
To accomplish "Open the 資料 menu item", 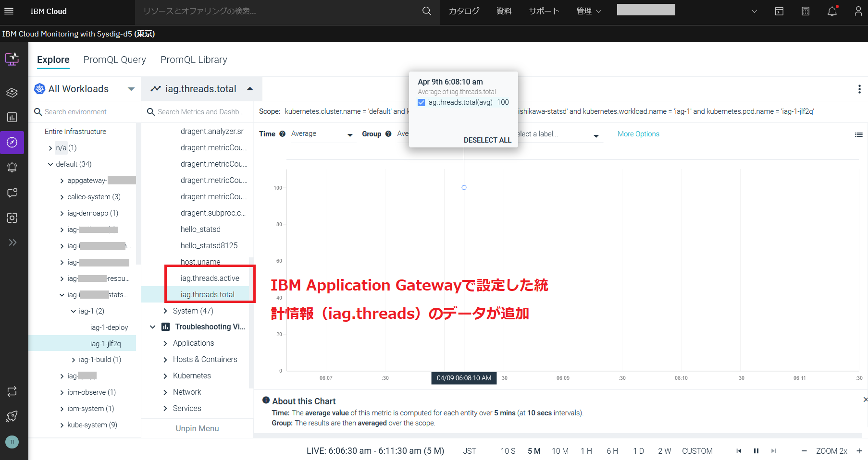I will (504, 11).
